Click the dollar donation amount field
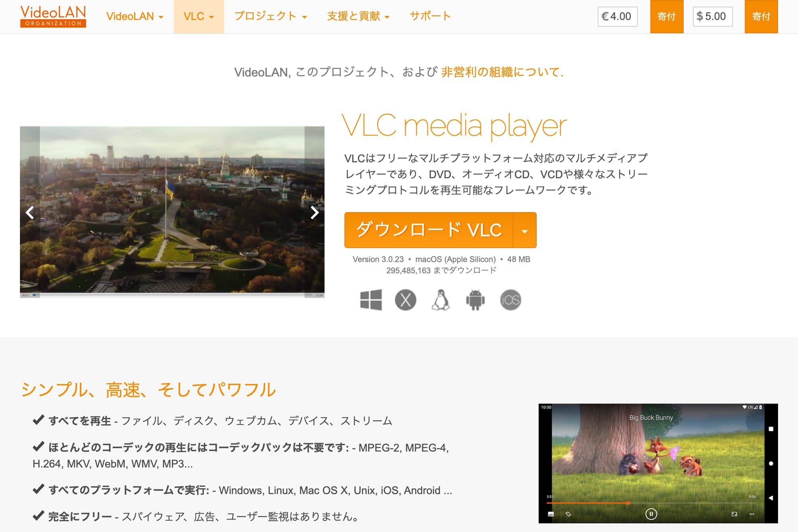 (713, 16)
